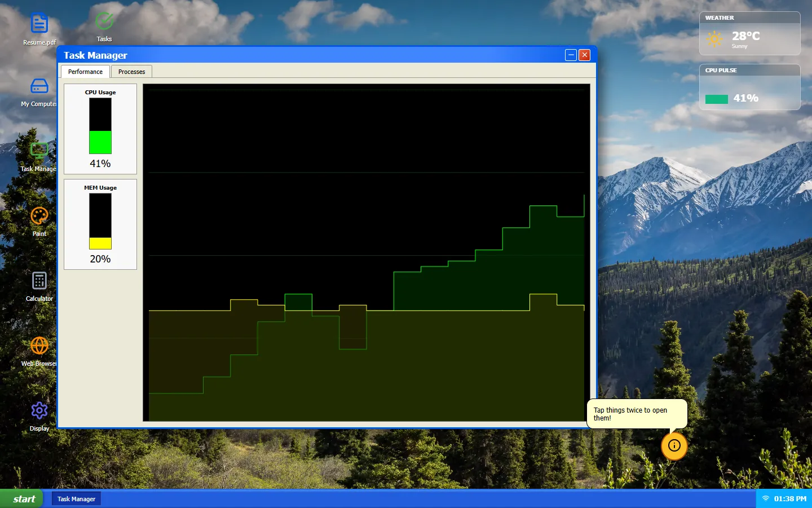Open the Resume.pdf desktop icon
Viewport: 812px width, 508px height.
[x=39, y=29]
